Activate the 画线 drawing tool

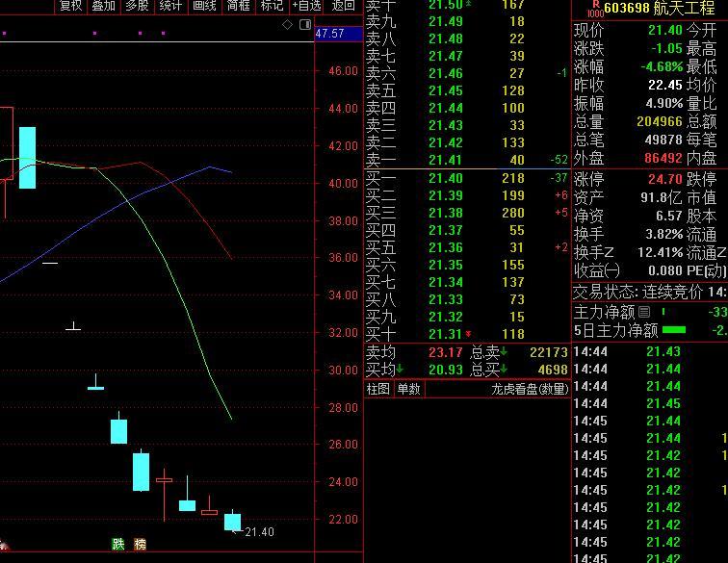204,6
